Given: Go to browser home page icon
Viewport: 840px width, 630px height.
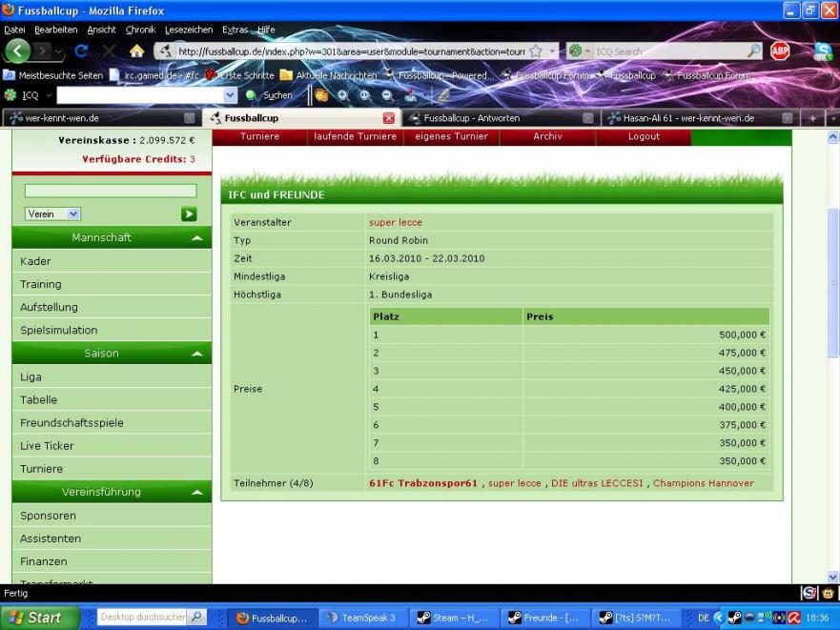Looking at the screenshot, I should (136, 51).
